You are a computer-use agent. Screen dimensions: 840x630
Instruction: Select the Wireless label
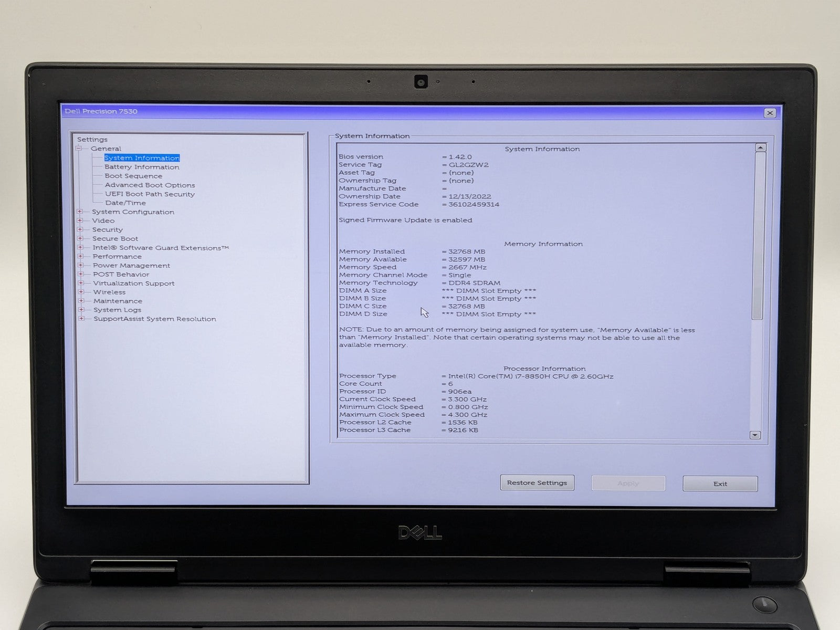[109, 292]
